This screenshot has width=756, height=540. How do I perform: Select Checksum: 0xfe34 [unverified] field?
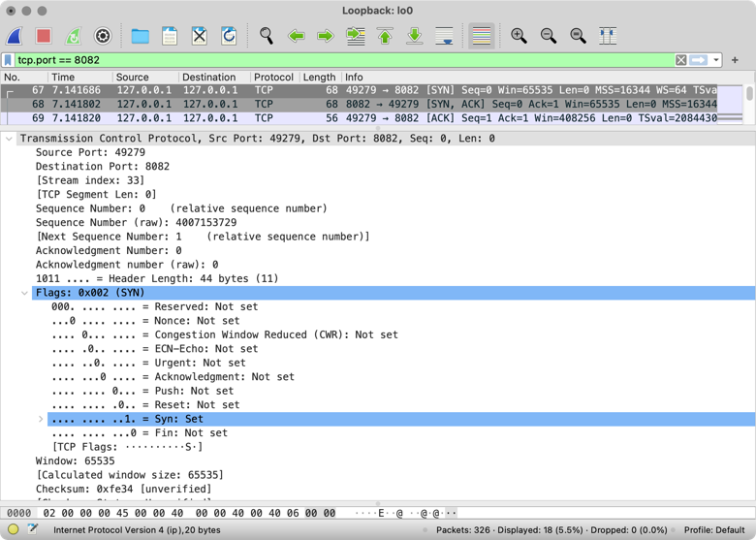[x=123, y=489]
